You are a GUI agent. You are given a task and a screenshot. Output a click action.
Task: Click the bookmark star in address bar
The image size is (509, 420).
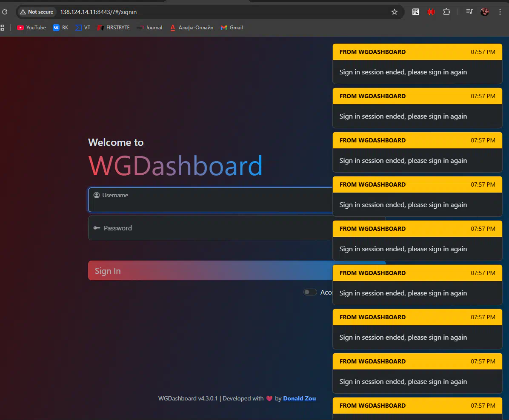(394, 12)
